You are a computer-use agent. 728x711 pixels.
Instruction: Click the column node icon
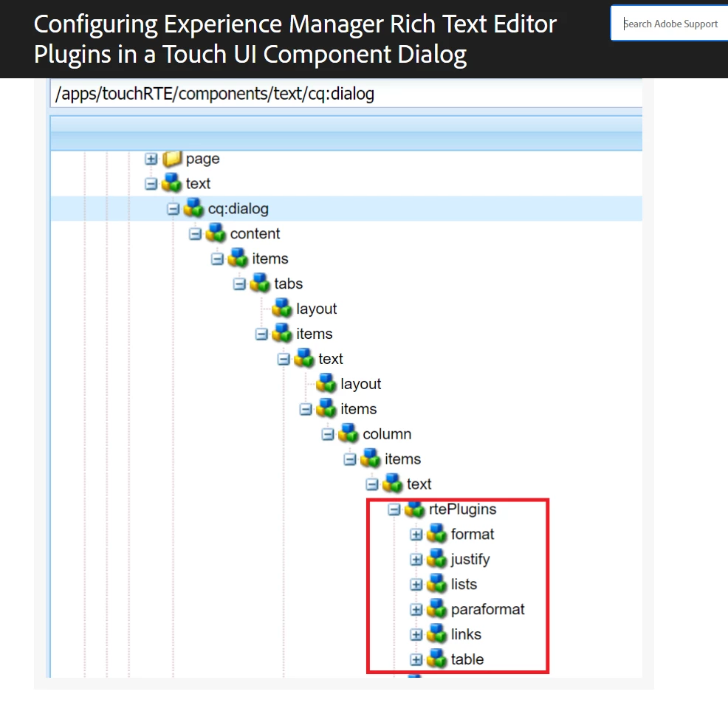click(348, 433)
